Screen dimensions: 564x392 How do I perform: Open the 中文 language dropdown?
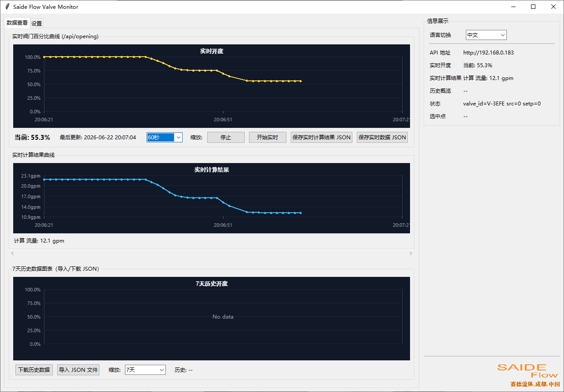pyautogui.click(x=486, y=35)
